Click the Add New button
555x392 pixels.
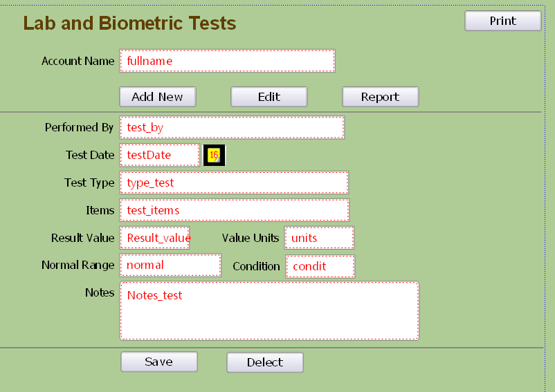(158, 97)
